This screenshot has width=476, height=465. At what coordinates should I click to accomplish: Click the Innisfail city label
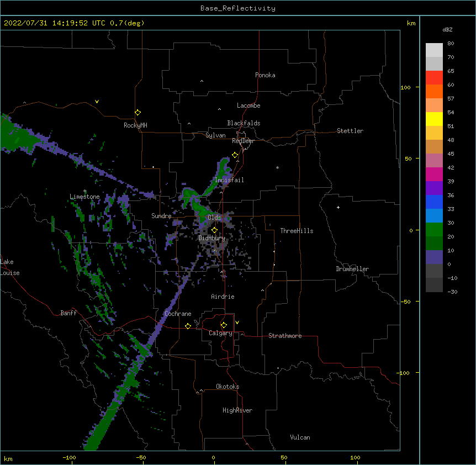[x=229, y=180]
